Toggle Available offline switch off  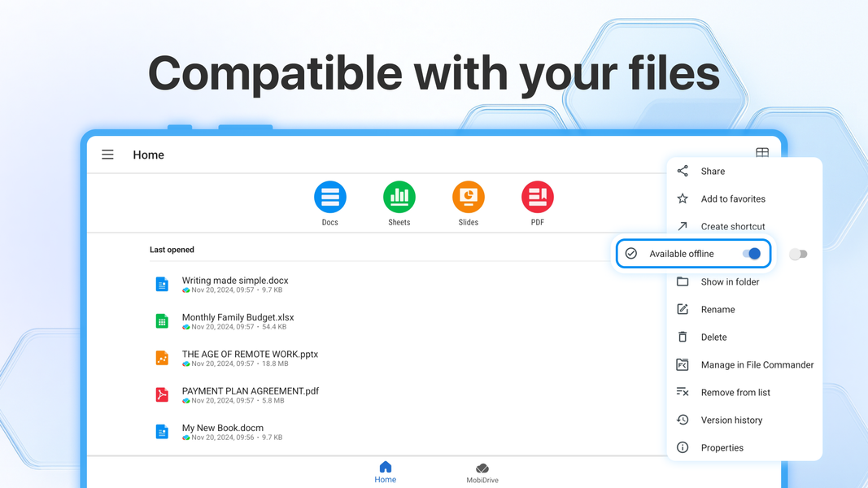[x=751, y=253]
